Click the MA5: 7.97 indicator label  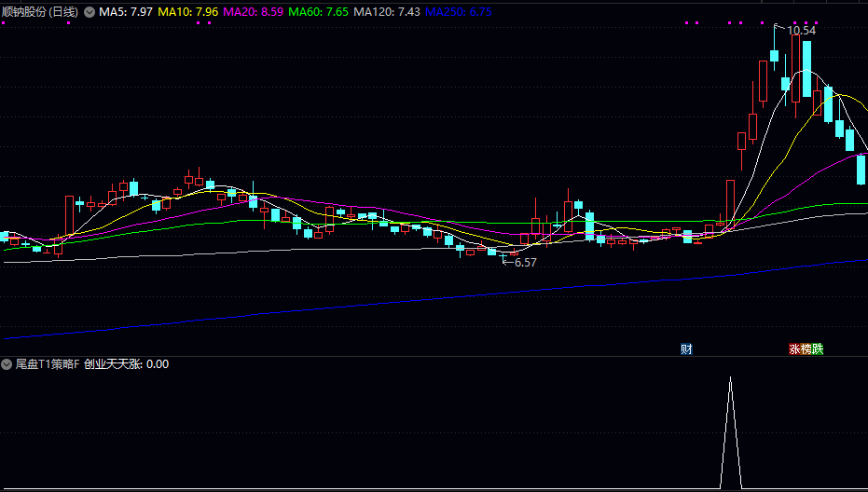[126, 12]
